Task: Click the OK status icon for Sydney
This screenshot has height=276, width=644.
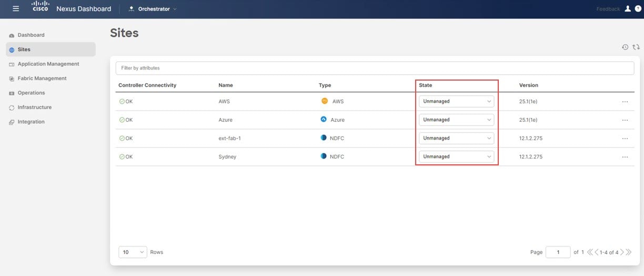Action: pos(122,156)
